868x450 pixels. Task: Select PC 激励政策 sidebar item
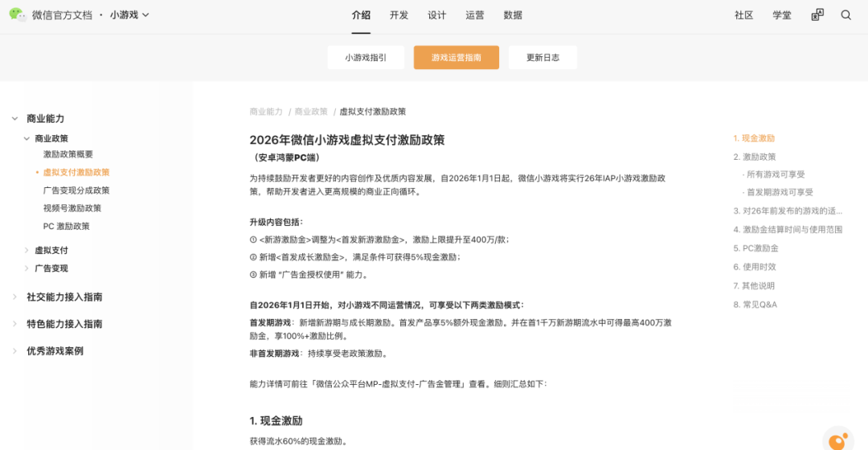pos(67,226)
